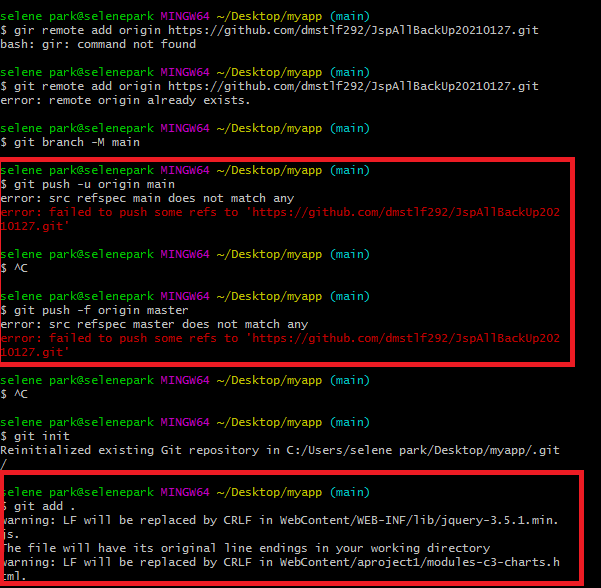Screen dimensions: 601x588
Task: Click the prompt line directly above '$ git init'
Action: coord(185,422)
